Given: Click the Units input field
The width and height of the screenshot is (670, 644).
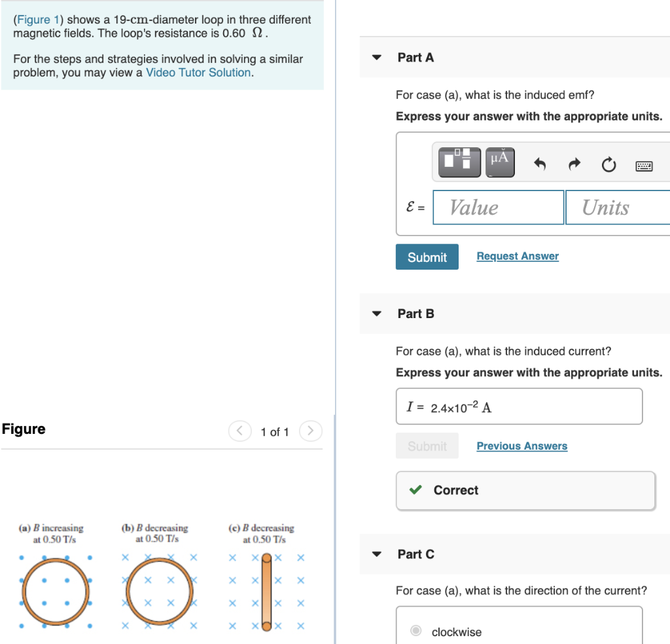Looking at the screenshot, I should click(617, 207).
